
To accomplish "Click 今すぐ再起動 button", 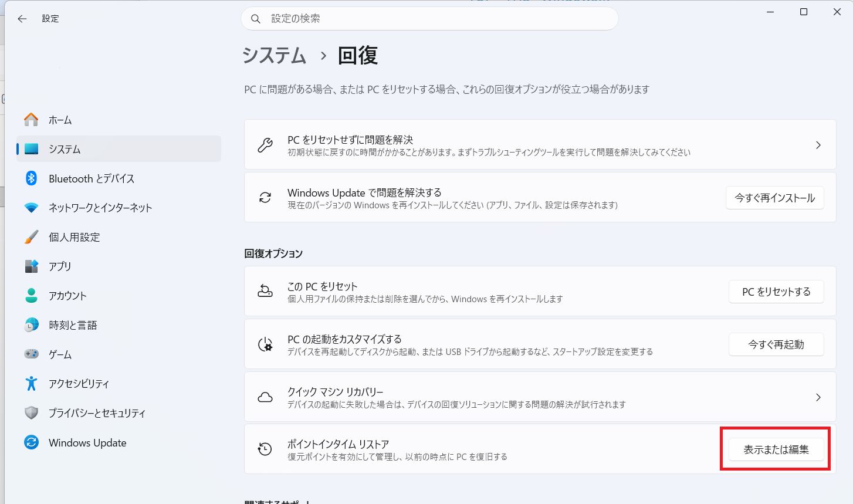I will pyautogui.click(x=776, y=344).
